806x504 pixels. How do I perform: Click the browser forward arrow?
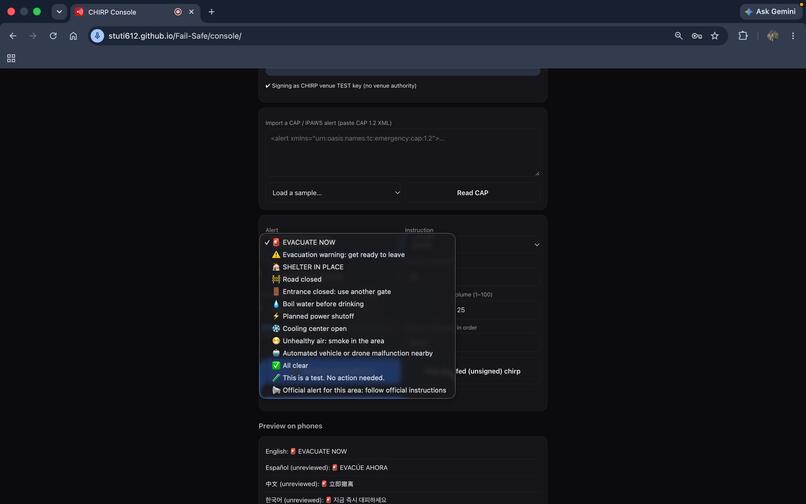tap(33, 36)
